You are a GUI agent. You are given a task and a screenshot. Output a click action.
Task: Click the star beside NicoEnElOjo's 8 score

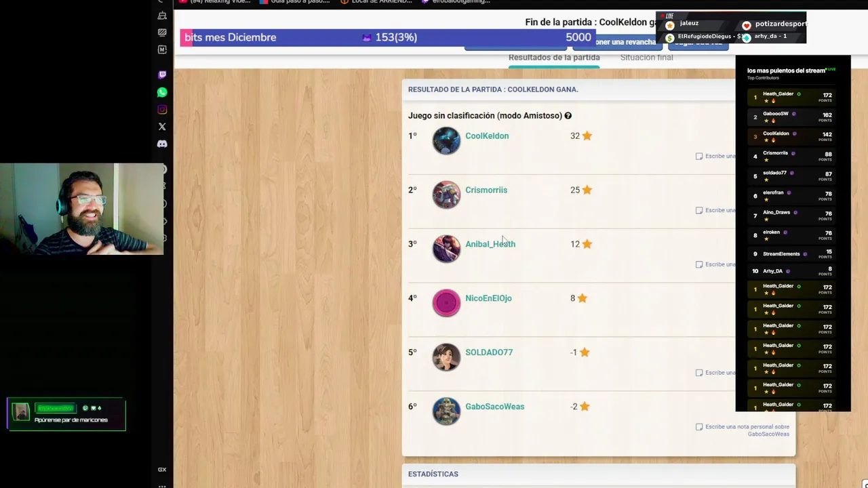(x=583, y=298)
